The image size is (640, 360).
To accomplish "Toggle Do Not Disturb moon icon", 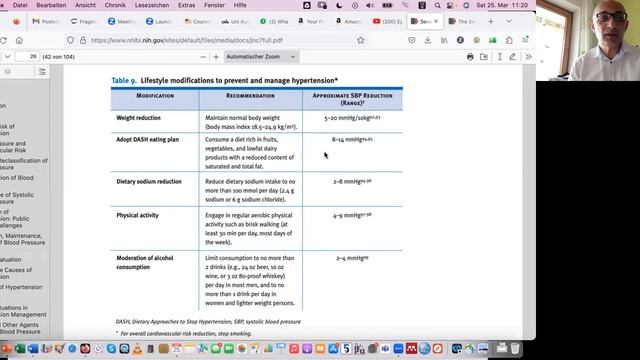I will 339,5.
